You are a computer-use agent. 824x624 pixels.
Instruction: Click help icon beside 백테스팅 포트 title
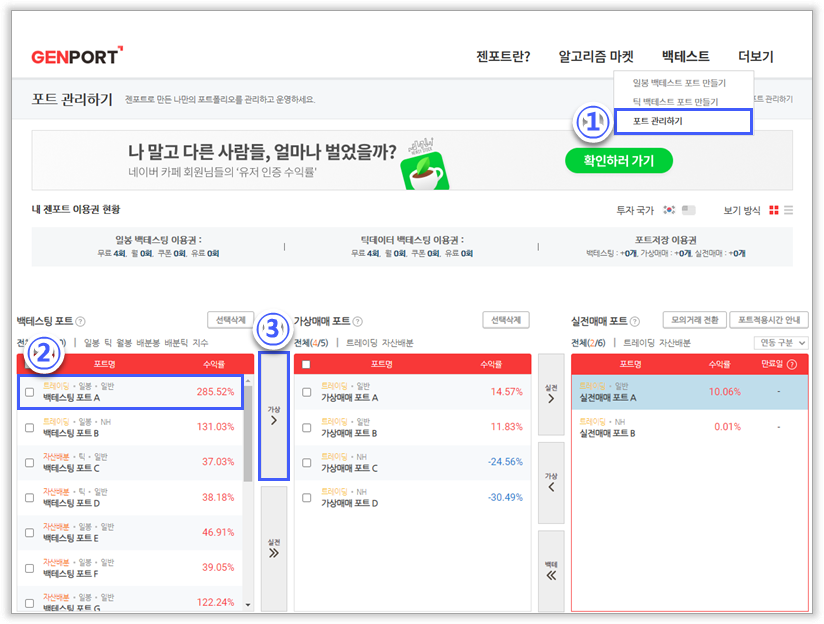(80, 322)
